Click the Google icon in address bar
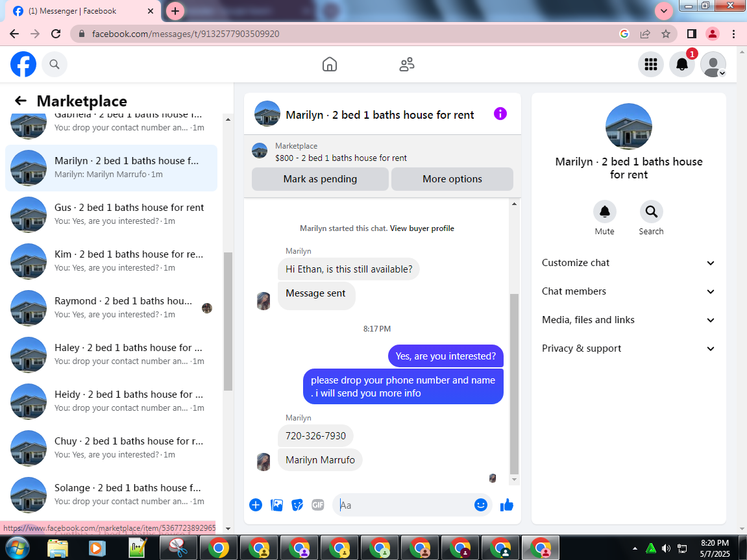 [624, 34]
